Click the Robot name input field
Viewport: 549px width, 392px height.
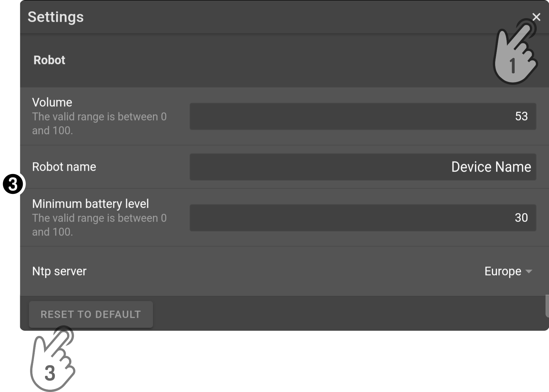[x=363, y=167]
